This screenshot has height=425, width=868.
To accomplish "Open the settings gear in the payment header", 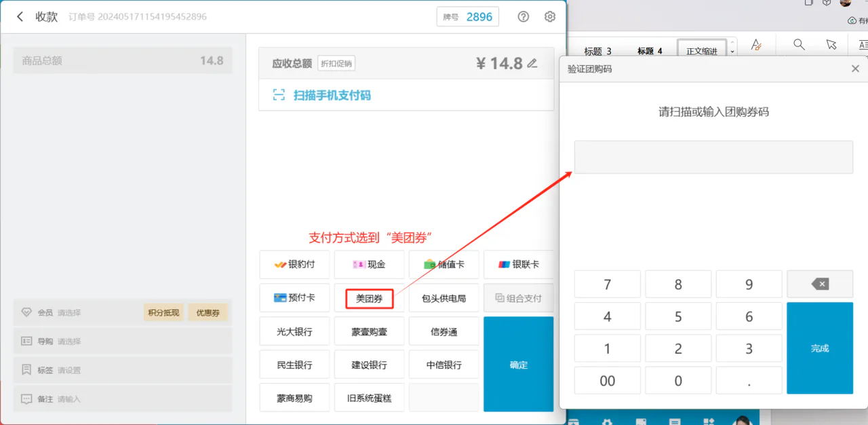I will pos(550,17).
